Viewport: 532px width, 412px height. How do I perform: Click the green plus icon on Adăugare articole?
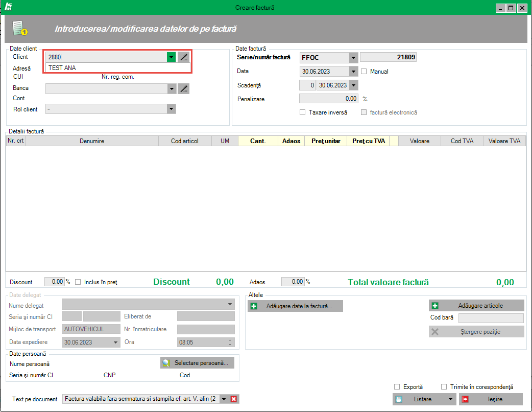435,306
